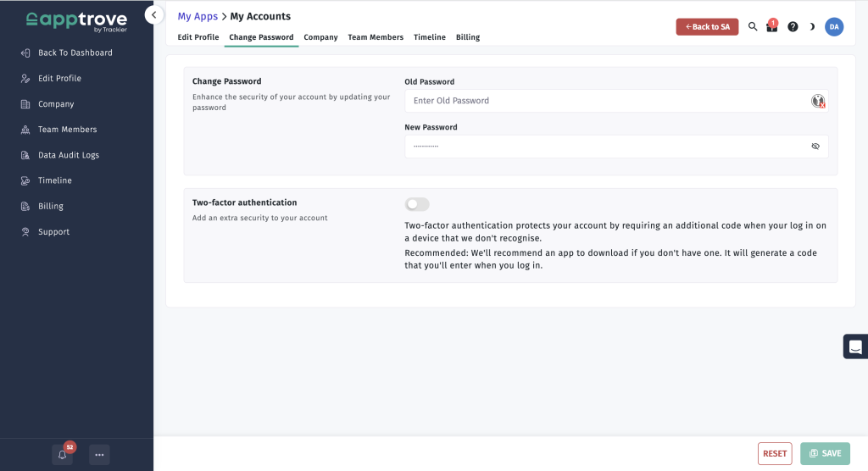Switch to the Edit Profile tab
Image resolution: width=868 pixels, height=471 pixels.
(198, 37)
